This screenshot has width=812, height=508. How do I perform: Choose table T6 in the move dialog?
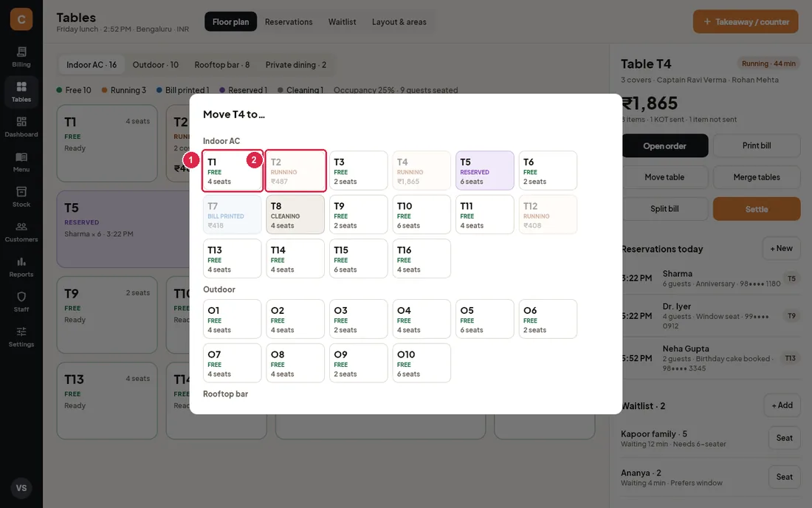click(x=548, y=171)
